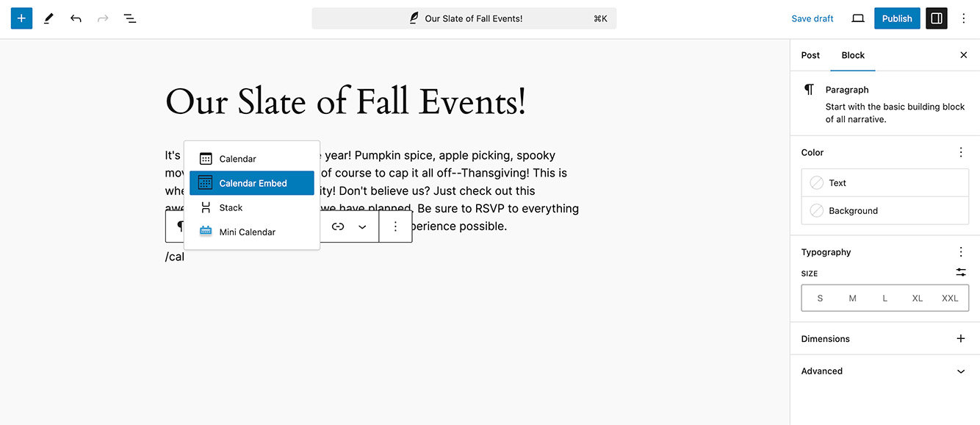Choose Calendar Embed from the suggestions
980x425 pixels.
tap(252, 183)
